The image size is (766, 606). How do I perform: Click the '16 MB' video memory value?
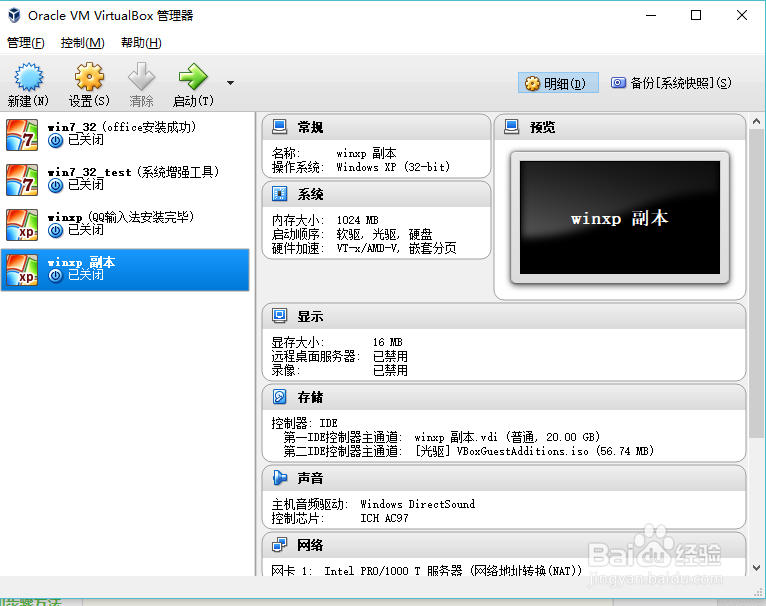pos(387,342)
